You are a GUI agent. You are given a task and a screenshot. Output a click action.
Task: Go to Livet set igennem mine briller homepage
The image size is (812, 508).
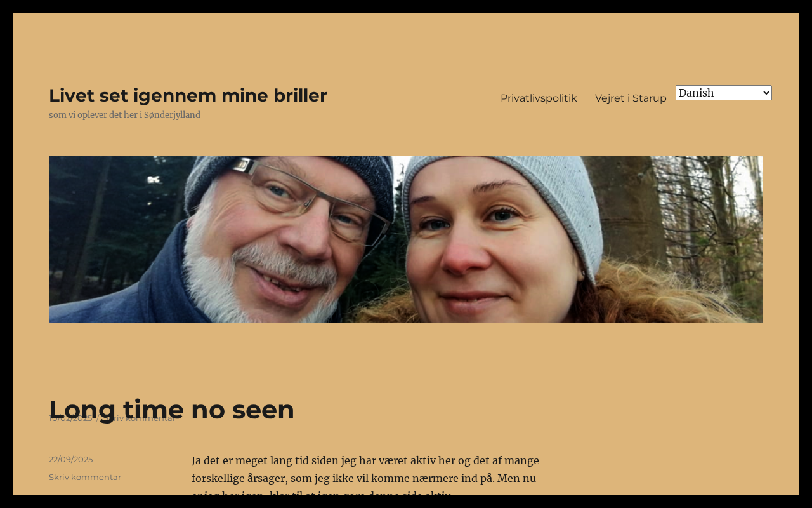(188, 95)
